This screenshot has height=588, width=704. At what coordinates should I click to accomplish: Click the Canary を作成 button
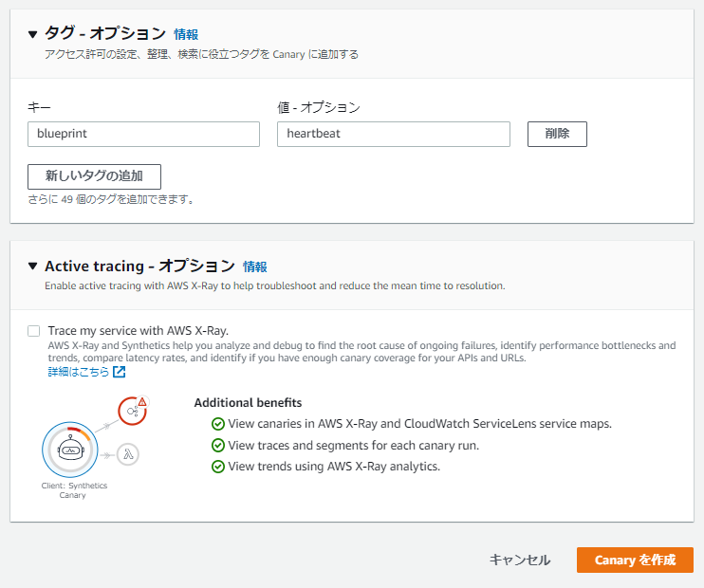pos(635,560)
